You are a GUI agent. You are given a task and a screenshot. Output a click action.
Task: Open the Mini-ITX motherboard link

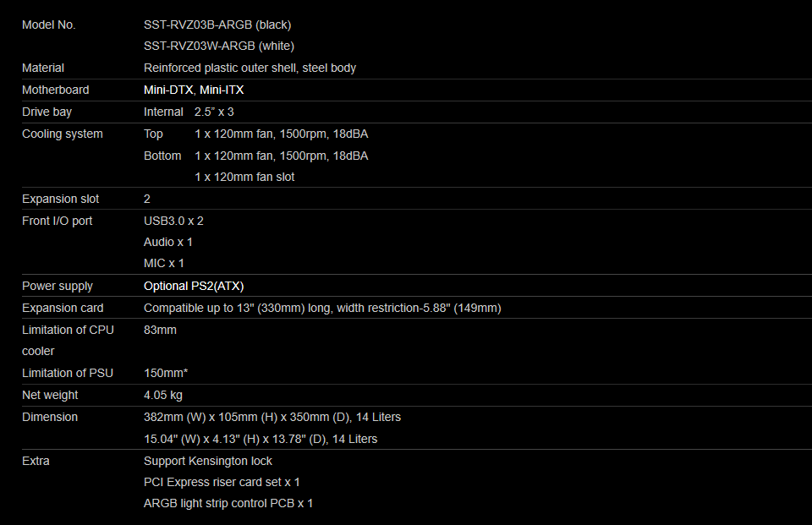pyautogui.click(x=222, y=90)
